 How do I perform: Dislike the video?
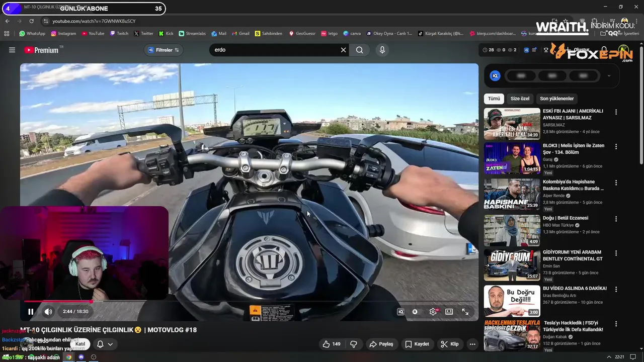[x=354, y=344]
